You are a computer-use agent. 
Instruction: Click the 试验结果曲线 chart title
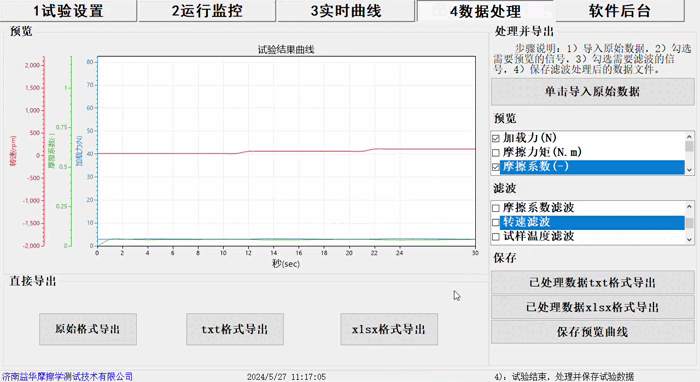[286, 50]
